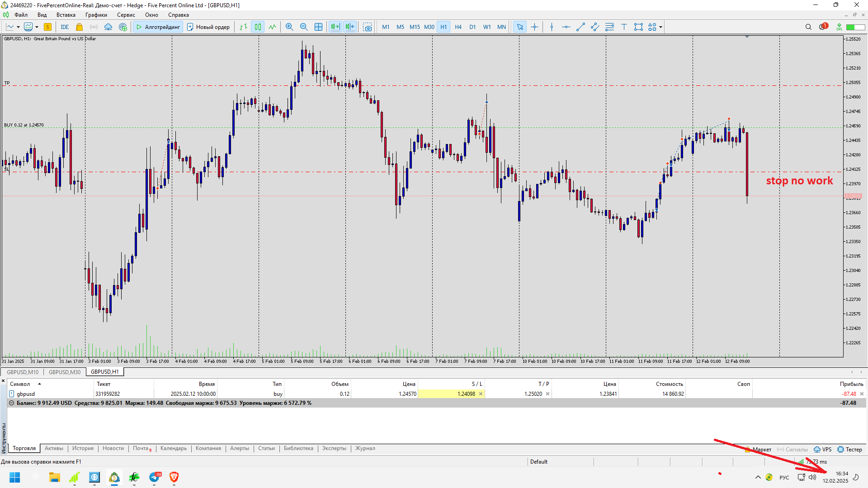Screen dimensions: 868x488
Task: Select the horizontal line drawing tool
Action: [566, 27]
